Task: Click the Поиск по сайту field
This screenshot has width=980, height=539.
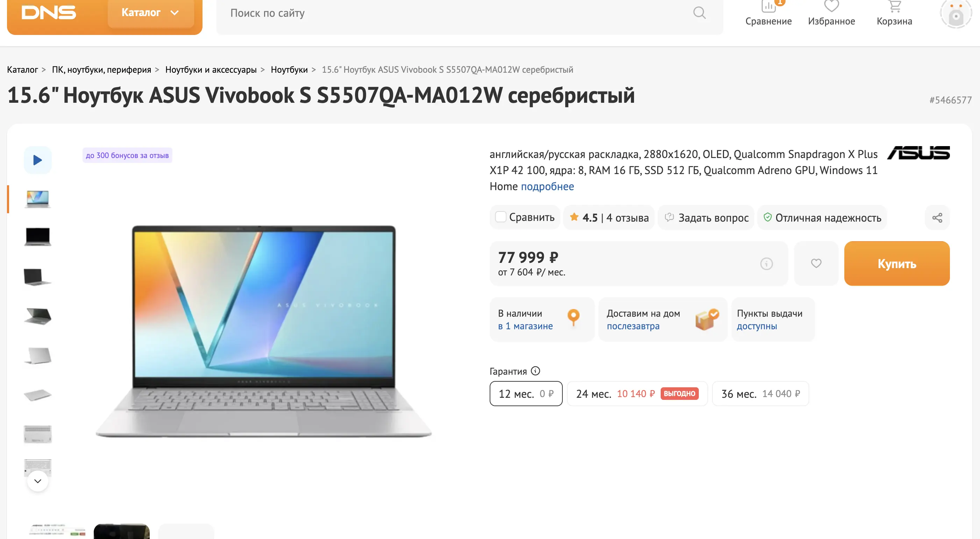Action: (x=453, y=13)
